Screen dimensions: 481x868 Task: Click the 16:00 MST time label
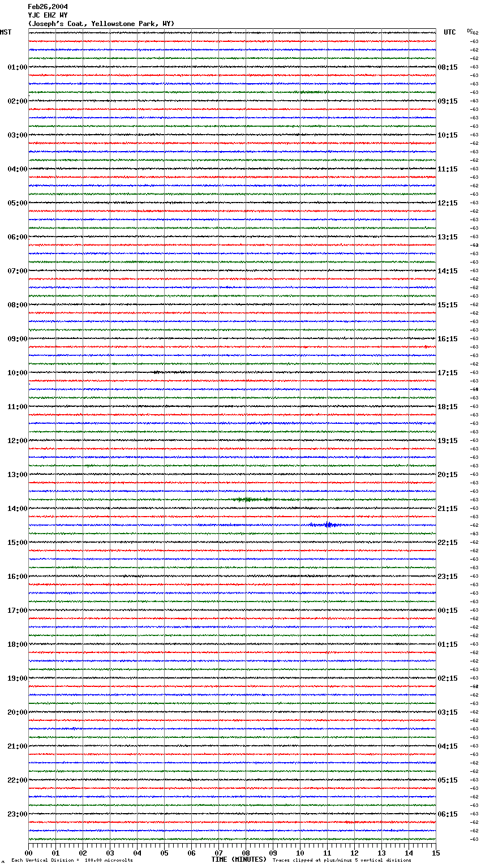click(18, 577)
